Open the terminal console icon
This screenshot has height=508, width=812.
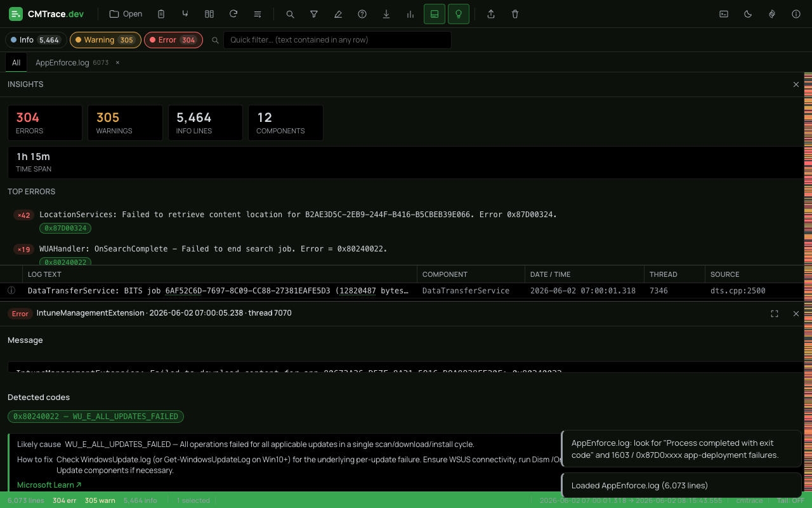(724, 14)
